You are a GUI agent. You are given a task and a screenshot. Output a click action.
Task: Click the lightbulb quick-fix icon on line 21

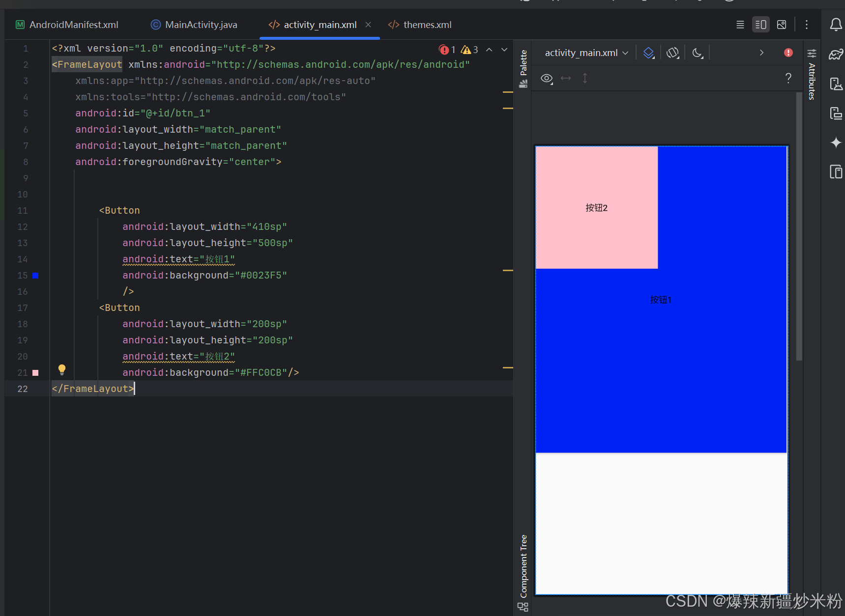pyautogui.click(x=62, y=369)
